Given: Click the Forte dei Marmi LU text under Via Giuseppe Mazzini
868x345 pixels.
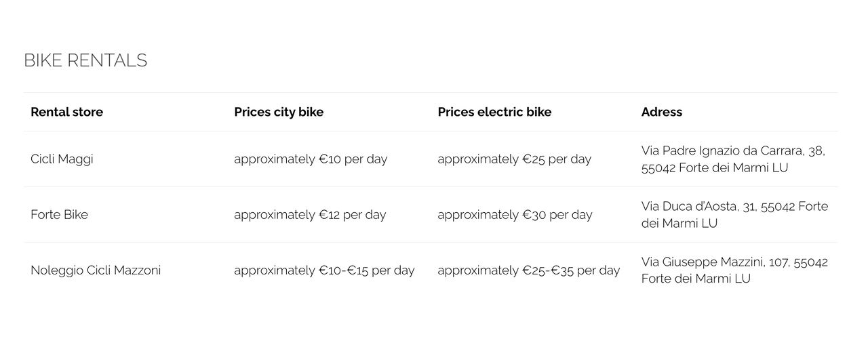Looking at the screenshot, I should click(x=696, y=279).
